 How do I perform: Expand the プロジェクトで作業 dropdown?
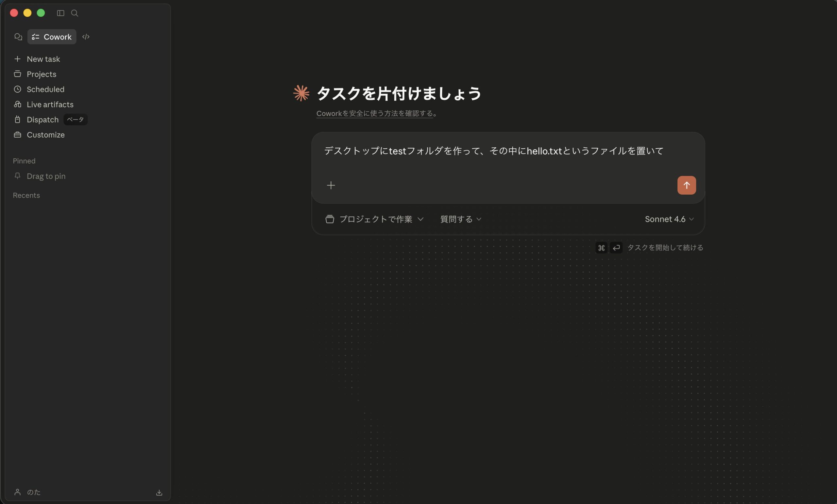375,219
